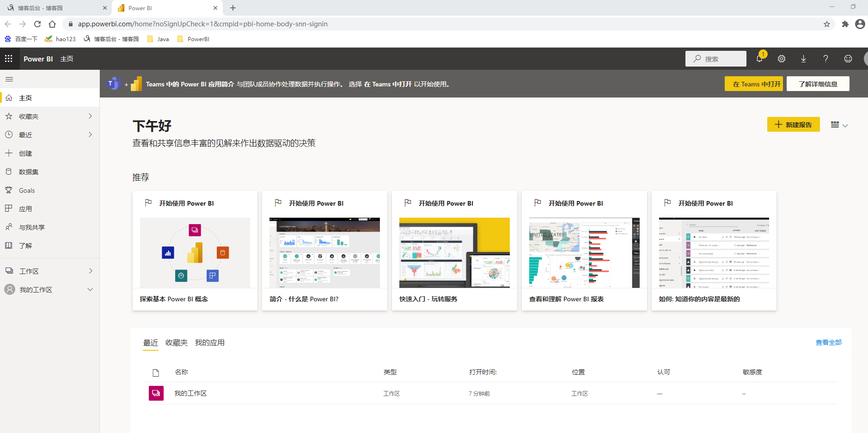
Task: Select Goals in the left navigation
Action: pyautogui.click(x=50, y=190)
